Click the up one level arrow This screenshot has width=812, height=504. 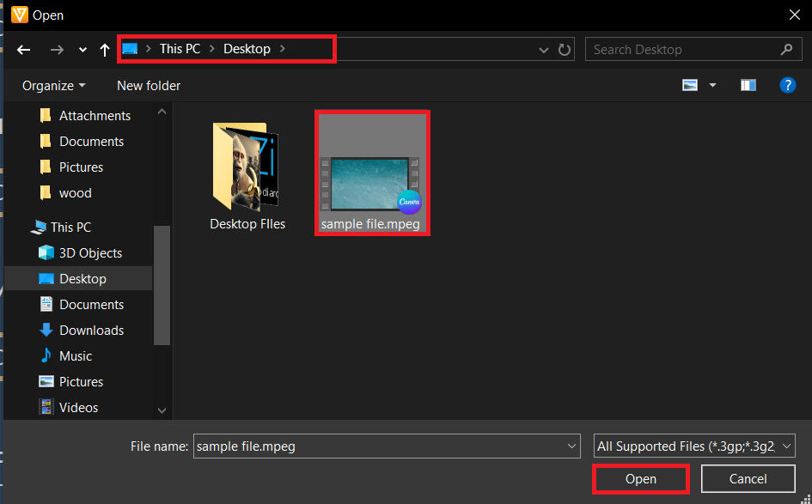click(104, 49)
